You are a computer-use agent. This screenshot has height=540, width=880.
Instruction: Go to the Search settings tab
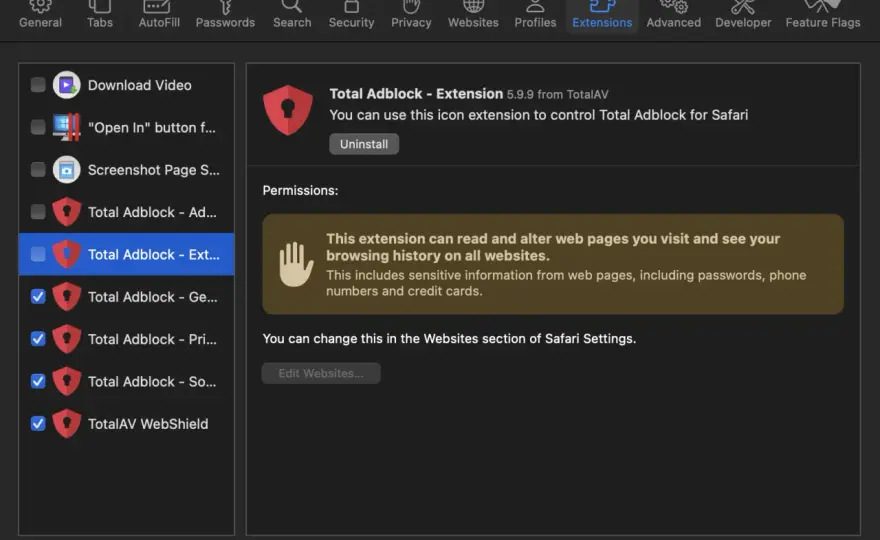point(292,16)
